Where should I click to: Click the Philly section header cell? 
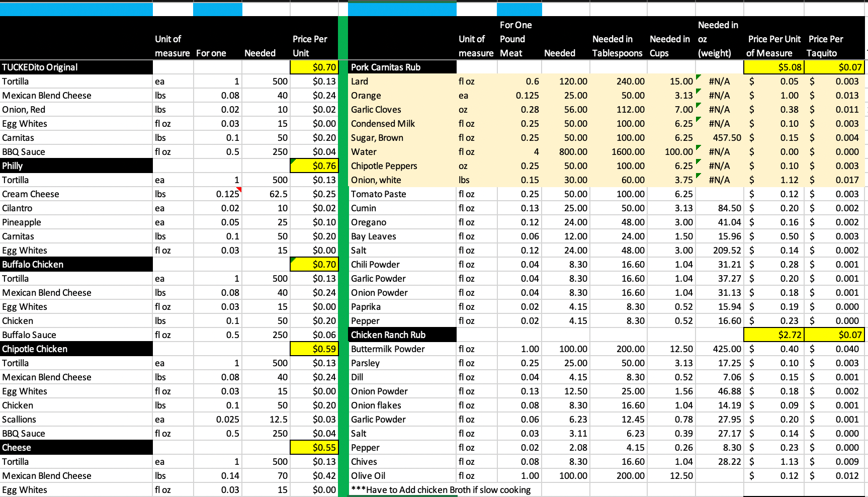pyautogui.click(x=76, y=166)
